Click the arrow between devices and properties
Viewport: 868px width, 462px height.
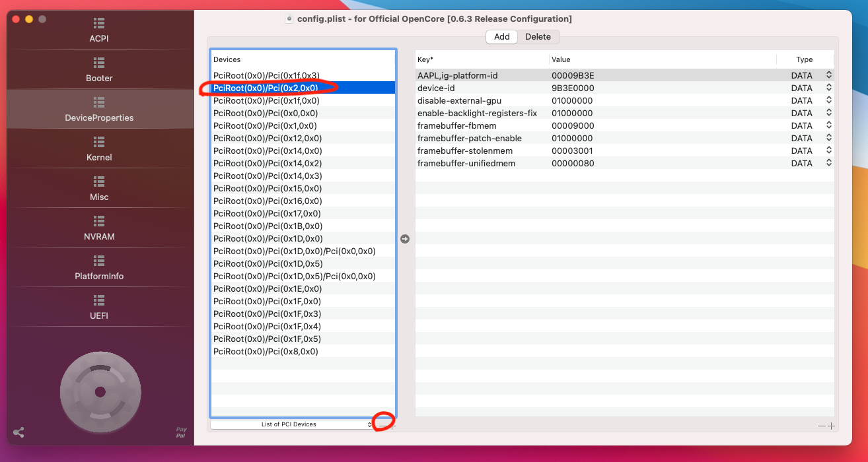coord(405,239)
